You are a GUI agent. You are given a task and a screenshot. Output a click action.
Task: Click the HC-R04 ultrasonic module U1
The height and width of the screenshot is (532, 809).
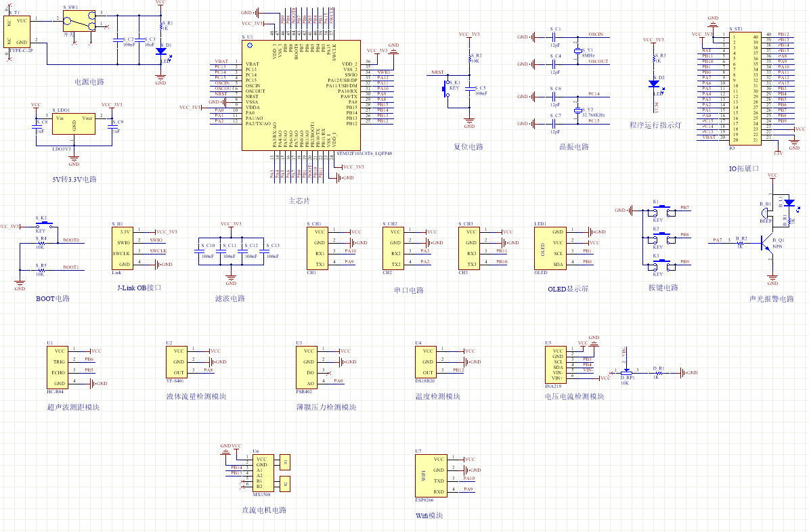[x=58, y=368]
